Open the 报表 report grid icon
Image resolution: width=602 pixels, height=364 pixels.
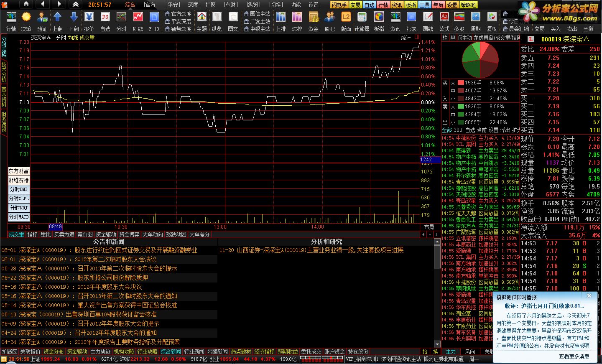click(x=412, y=21)
